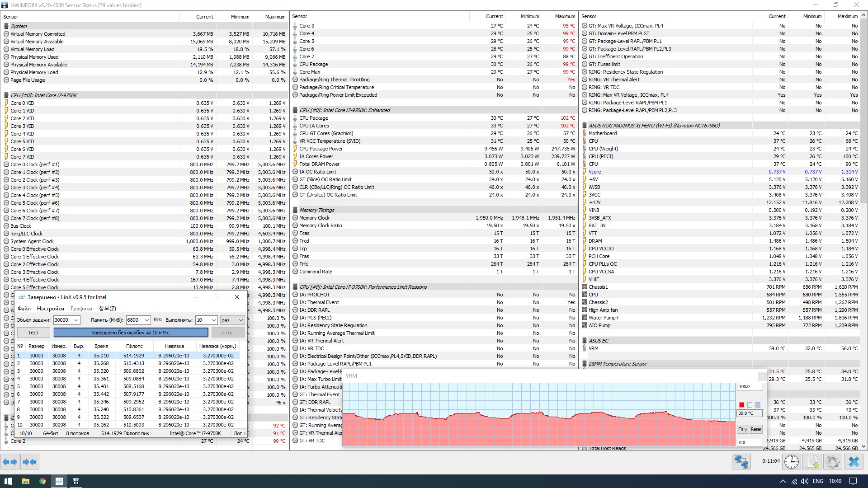Image resolution: width=868 pixels, height=488 pixels.
Task: Click the collapse columns arrows icon
Action: (29, 462)
